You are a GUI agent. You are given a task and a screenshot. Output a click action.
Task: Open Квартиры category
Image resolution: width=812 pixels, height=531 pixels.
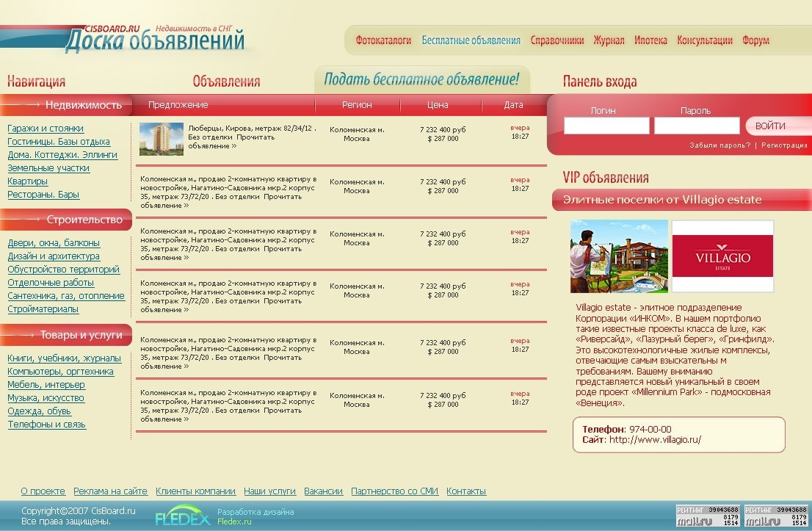[x=27, y=181]
